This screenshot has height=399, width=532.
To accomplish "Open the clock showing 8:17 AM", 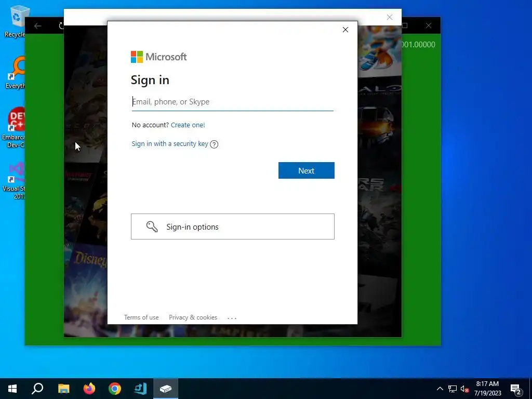I will [x=487, y=389].
